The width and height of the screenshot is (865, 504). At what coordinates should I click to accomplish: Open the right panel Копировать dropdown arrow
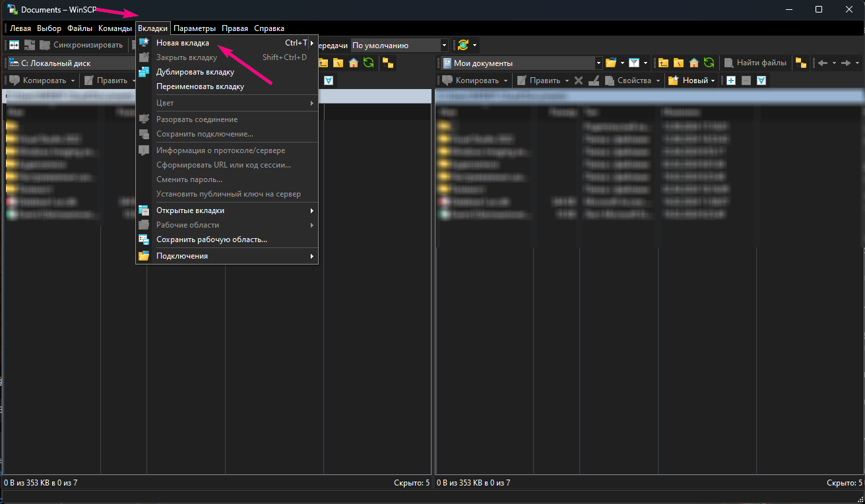pyautogui.click(x=505, y=80)
